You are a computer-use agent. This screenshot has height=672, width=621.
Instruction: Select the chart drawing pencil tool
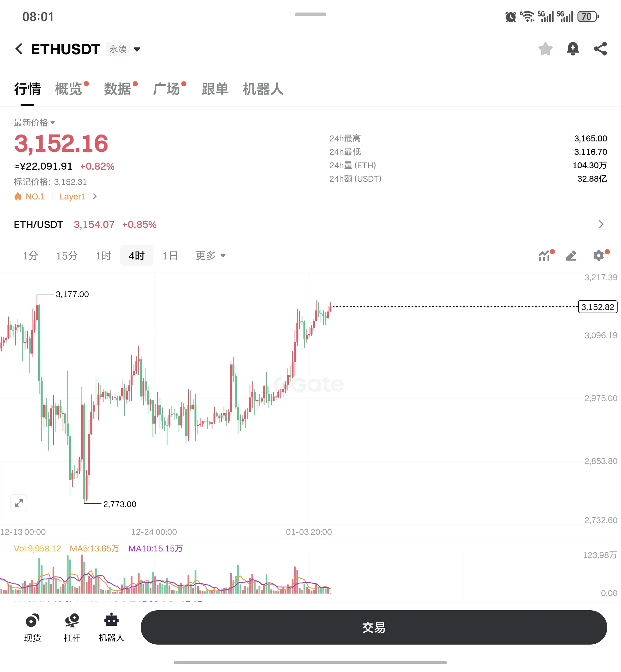pos(571,255)
